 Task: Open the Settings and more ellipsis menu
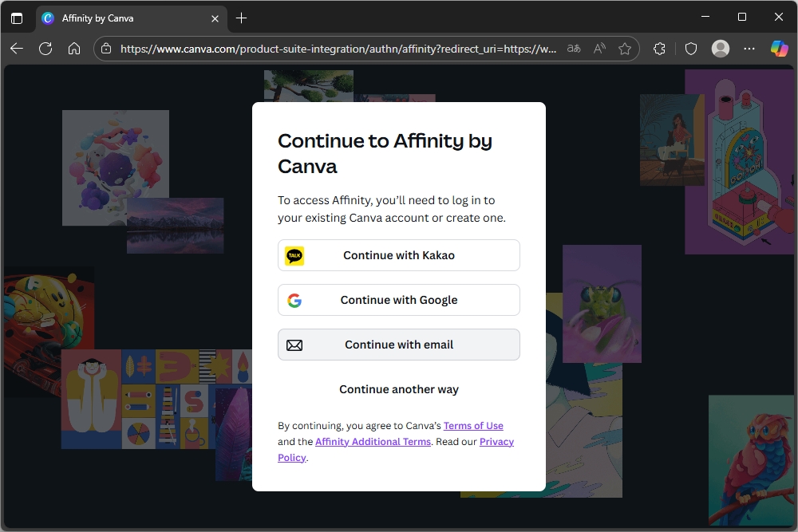point(749,49)
